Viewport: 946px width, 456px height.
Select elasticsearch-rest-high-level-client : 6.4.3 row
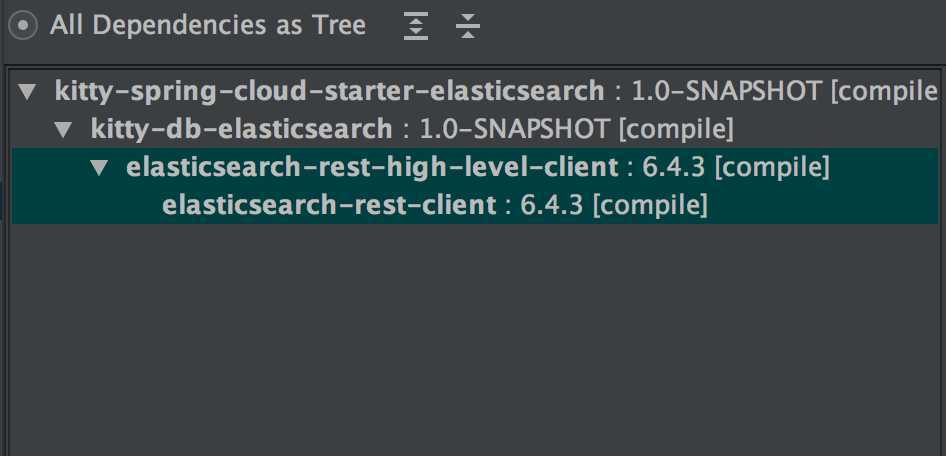tap(475, 167)
